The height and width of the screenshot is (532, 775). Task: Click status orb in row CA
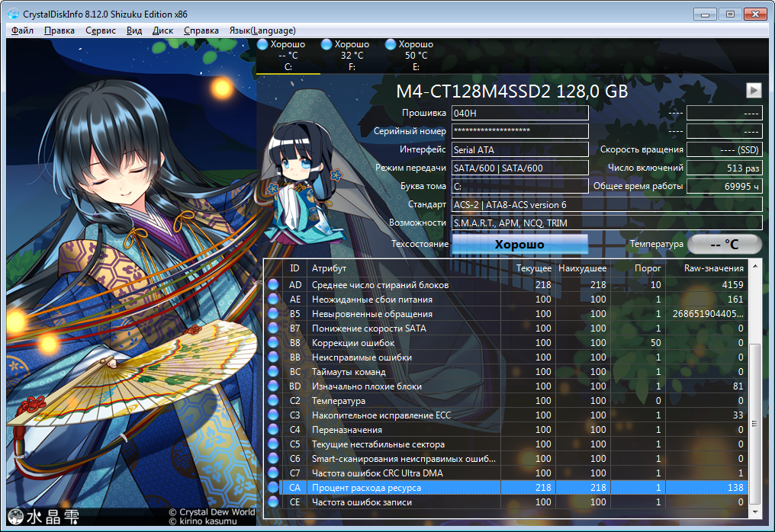click(273, 488)
